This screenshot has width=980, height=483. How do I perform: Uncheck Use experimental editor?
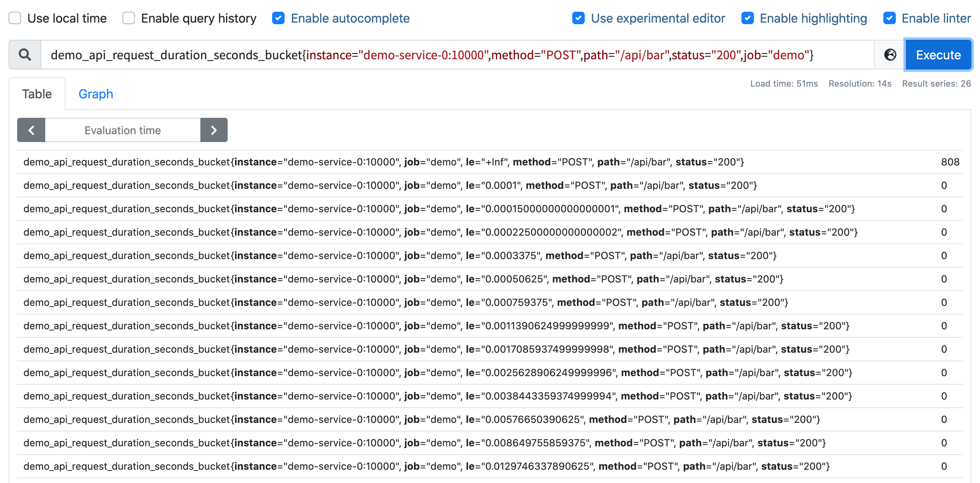coord(578,18)
